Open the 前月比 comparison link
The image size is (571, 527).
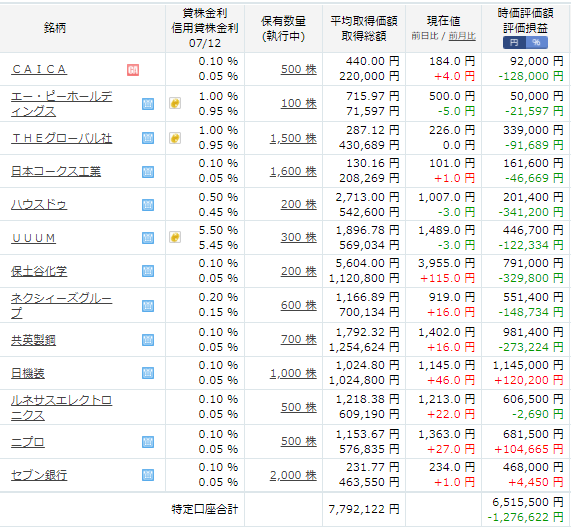click(462, 36)
